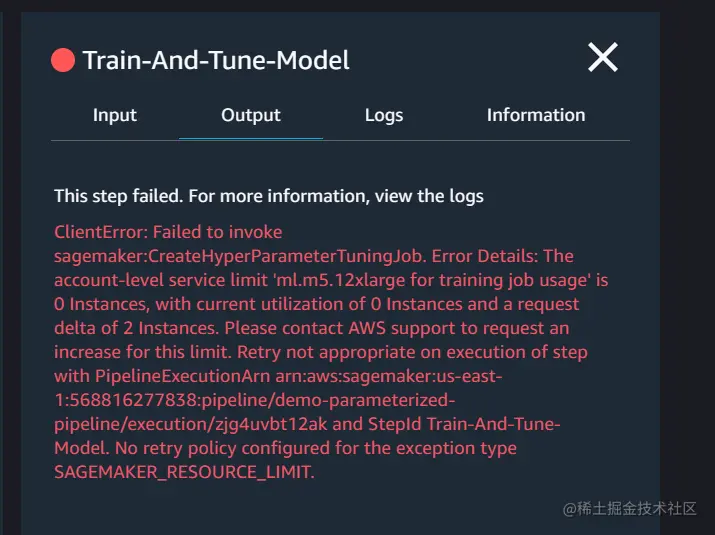Open the Logs tab

coord(384,115)
